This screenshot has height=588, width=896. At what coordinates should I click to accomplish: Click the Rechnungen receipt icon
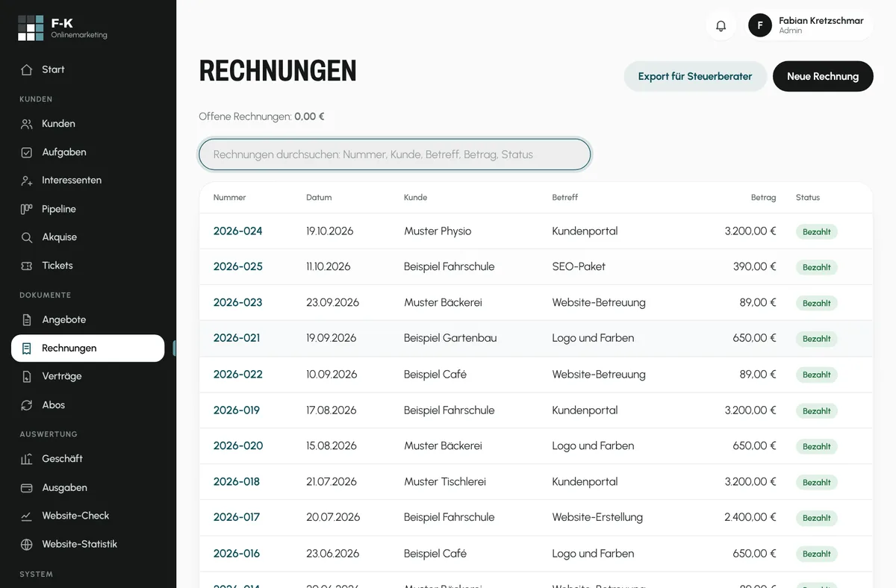click(27, 348)
